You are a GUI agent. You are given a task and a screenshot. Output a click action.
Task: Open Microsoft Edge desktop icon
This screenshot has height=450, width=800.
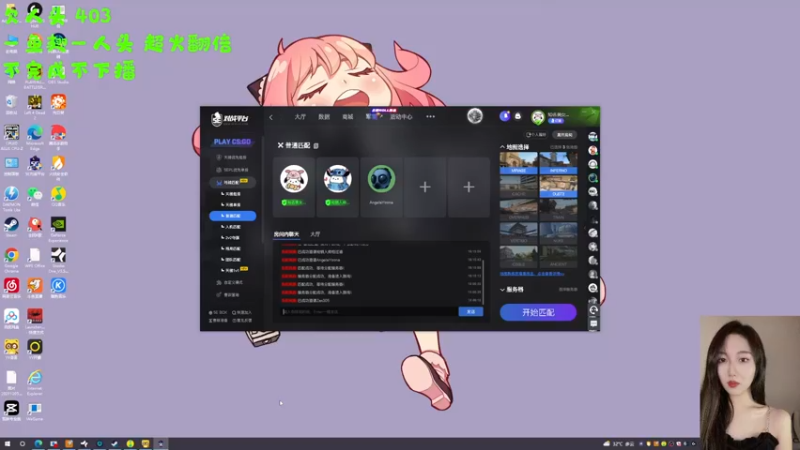click(x=35, y=137)
